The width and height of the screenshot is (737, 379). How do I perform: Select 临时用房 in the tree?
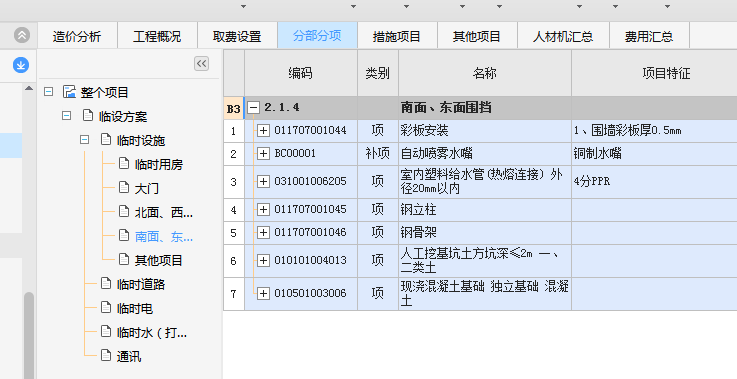(158, 164)
